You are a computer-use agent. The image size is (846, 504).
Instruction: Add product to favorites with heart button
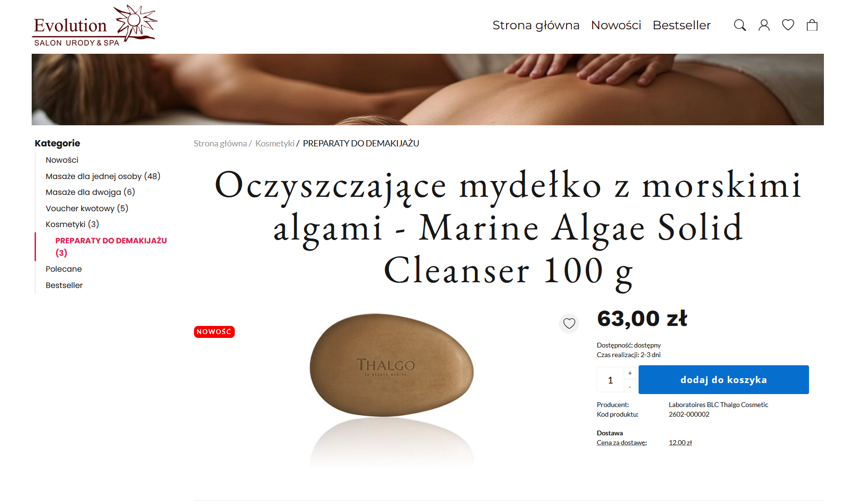coord(569,324)
